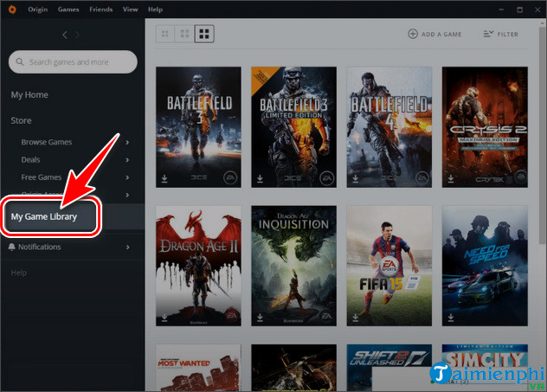Click download icon on Dragon Age Inquisition
This screenshot has width=547, height=392.
(x=260, y=318)
